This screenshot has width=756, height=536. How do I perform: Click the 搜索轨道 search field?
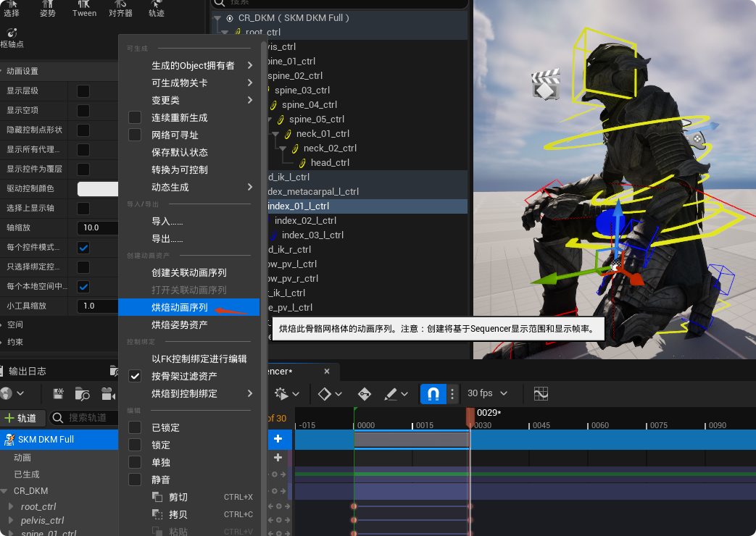tap(84, 418)
